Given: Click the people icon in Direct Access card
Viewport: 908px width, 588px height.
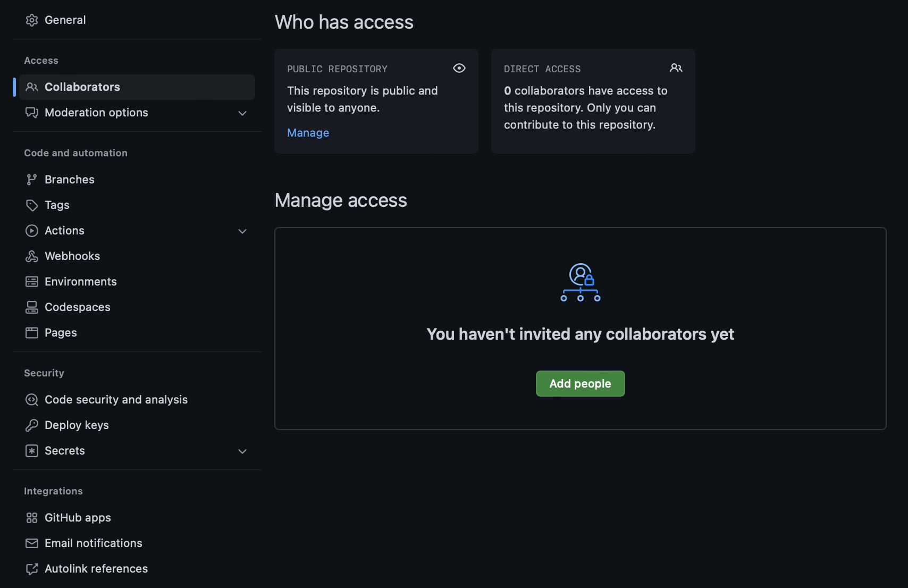Looking at the screenshot, I should point(676,68).
